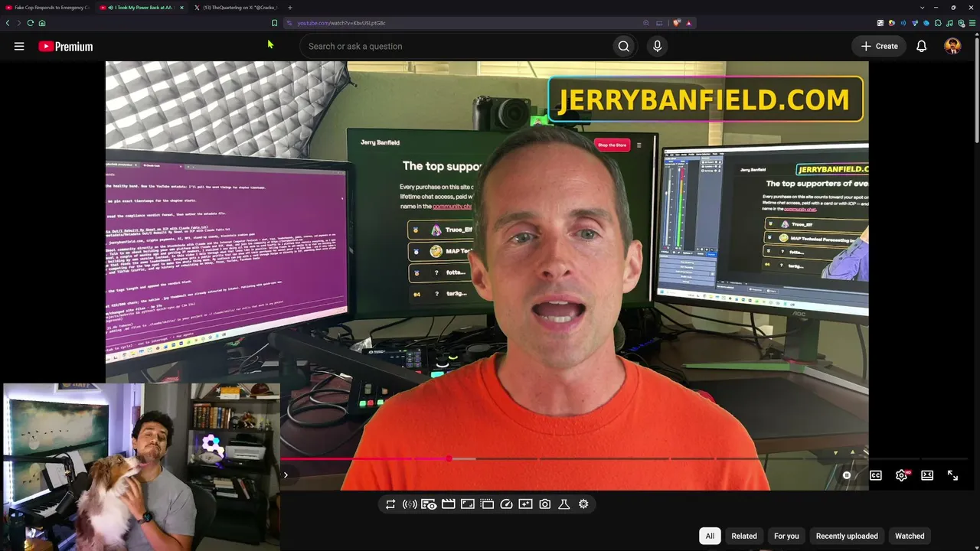980x551 pixels.
Task: Switch to theater mode view
Action: coord(927,475)
